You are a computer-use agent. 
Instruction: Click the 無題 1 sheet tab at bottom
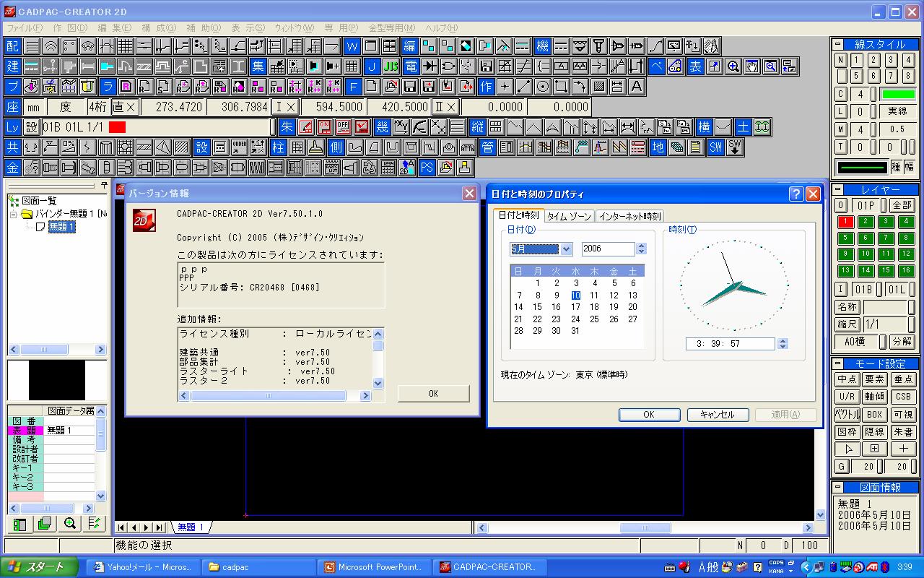pyautogui.click(x=191, y=527)
